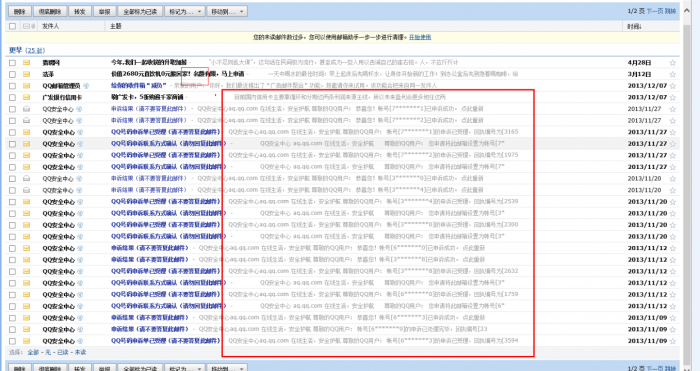Click envelope icon of QQ邮箱管理员 email
Screen dimensions: 700x371
[x=26, y=86]
